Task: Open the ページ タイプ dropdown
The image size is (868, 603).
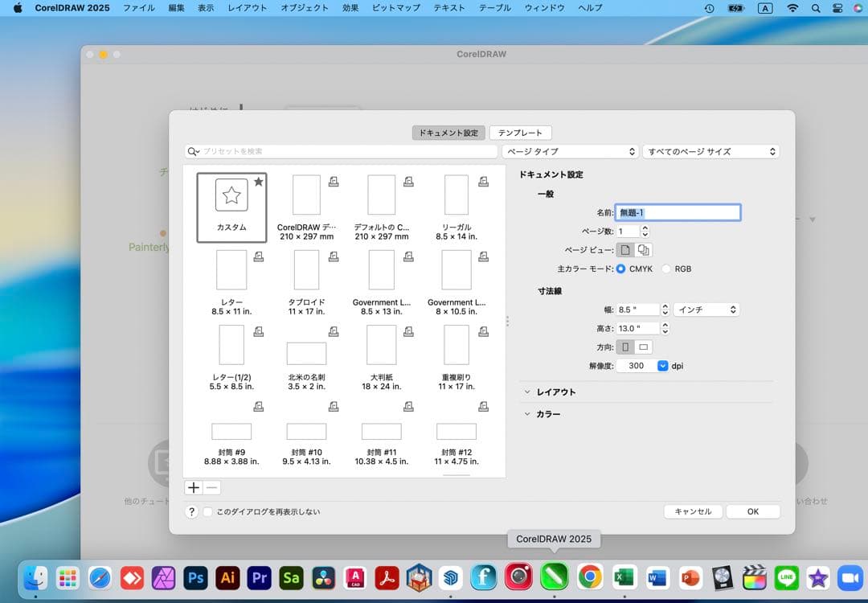Action: tap(569, 151)
